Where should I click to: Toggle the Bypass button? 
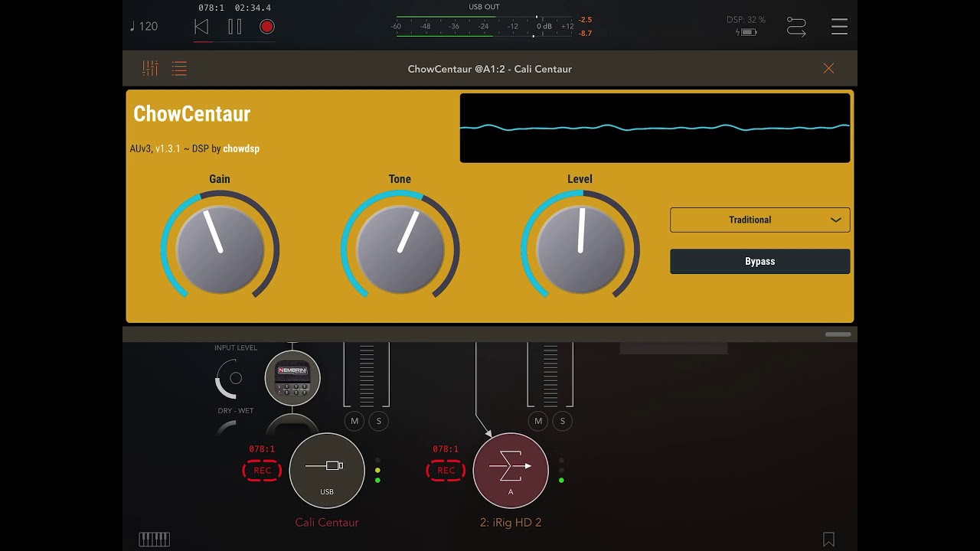click(x=759, y=261)
